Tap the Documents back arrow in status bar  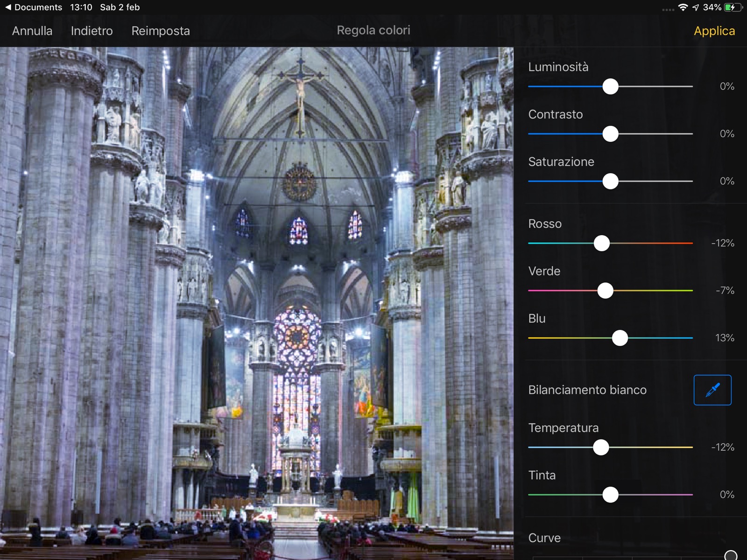click(x=8, y=7)
